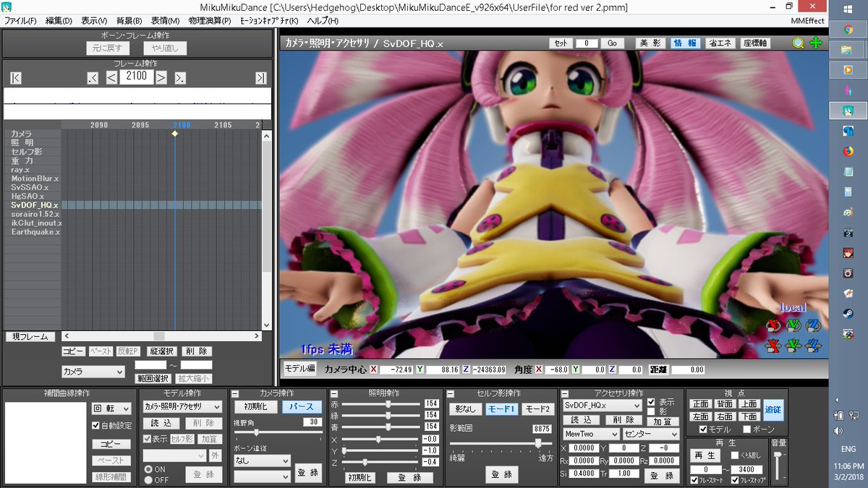This screenshot has height=488, width=868.
Task: Click the モード2 shadow mode button
Action: click(537, 409)
